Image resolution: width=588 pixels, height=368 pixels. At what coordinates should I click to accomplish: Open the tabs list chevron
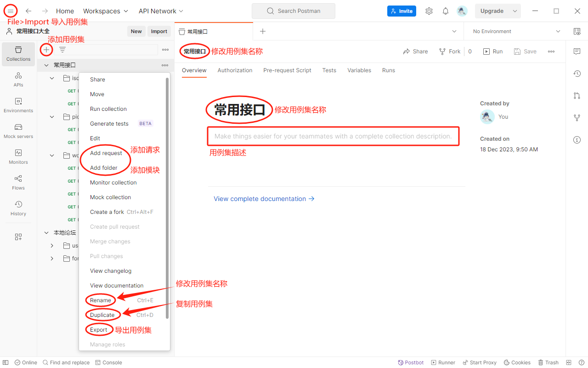[454, 31]
